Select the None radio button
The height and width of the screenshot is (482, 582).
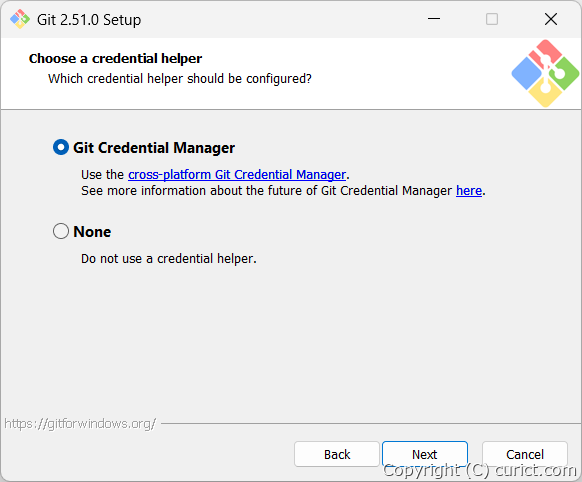pos(61,231)
